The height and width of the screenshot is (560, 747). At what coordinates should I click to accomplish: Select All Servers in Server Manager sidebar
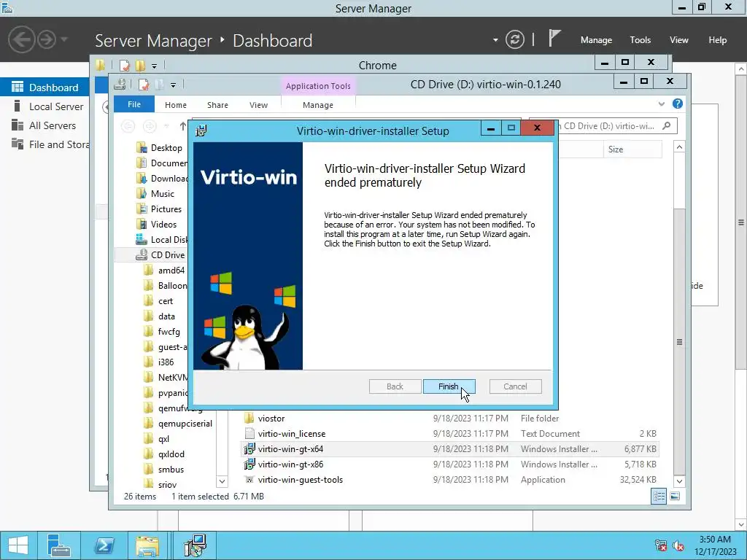[x=44, y=125]
